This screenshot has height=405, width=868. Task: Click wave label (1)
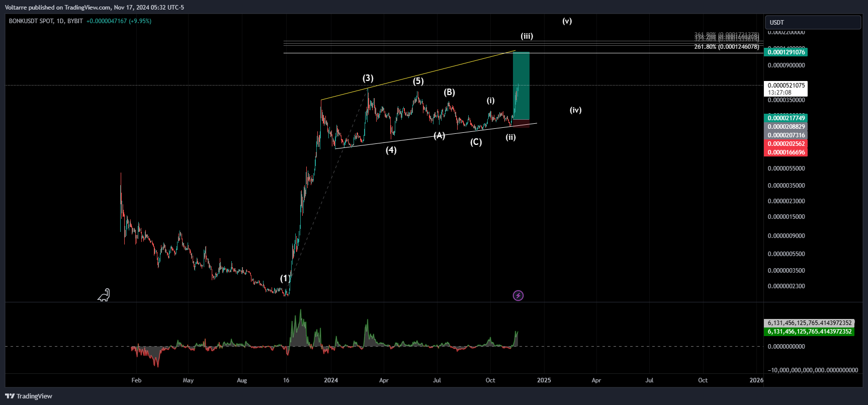coord(285,278)
